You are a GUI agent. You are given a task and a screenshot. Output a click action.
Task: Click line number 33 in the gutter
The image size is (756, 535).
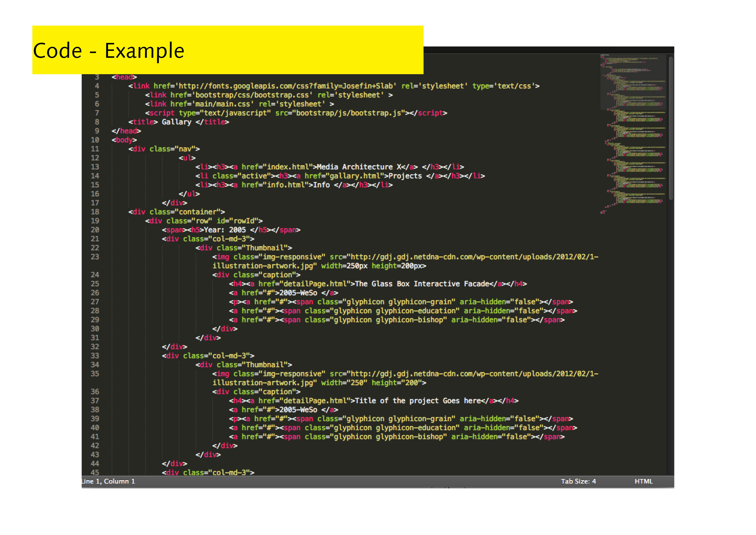point(95,356)
